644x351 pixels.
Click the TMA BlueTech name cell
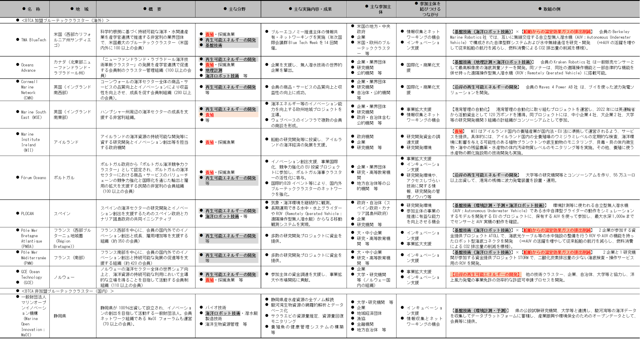[25, 40]
